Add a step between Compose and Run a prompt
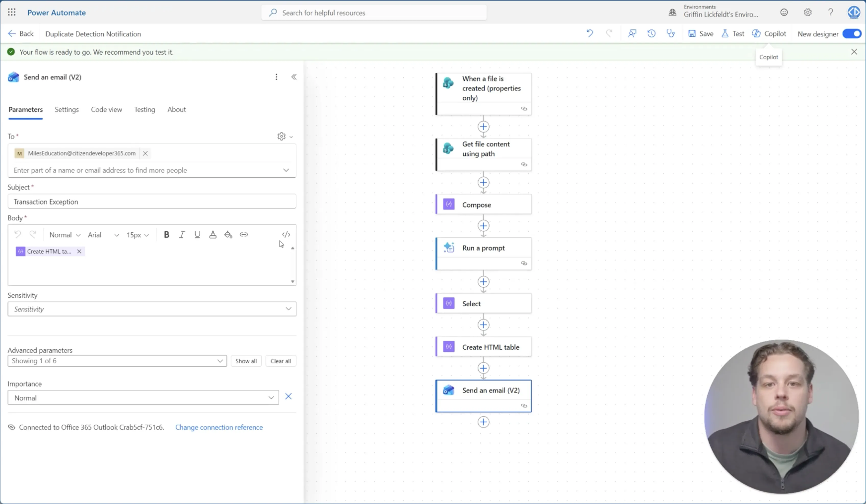866x504 pixels. click(x=484, y=226)
